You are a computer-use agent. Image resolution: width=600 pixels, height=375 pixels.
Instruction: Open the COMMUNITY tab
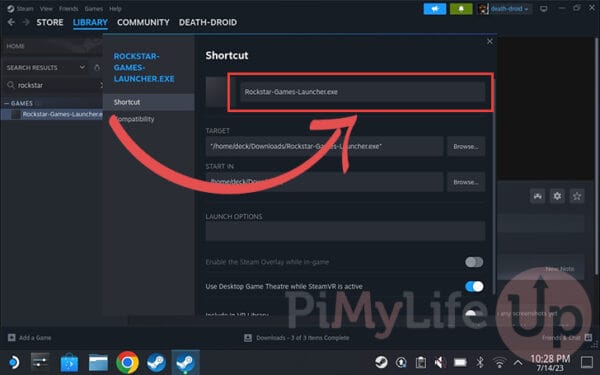[143, 22]
